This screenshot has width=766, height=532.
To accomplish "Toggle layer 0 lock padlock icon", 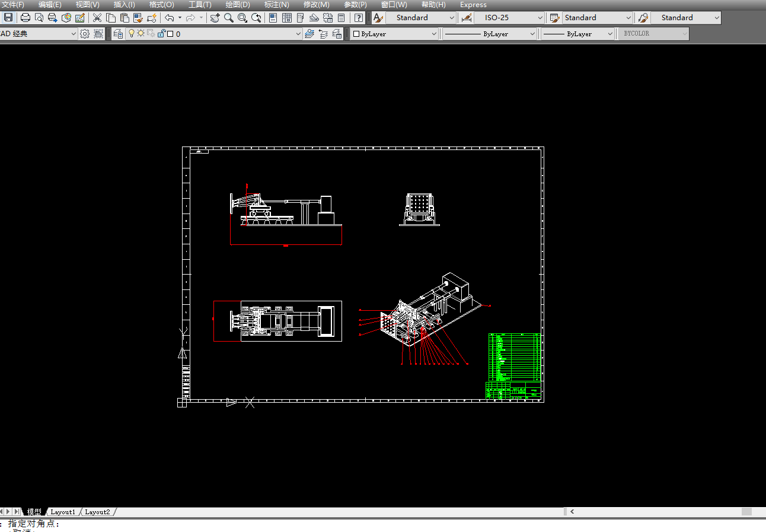I will tap(161, 34).
